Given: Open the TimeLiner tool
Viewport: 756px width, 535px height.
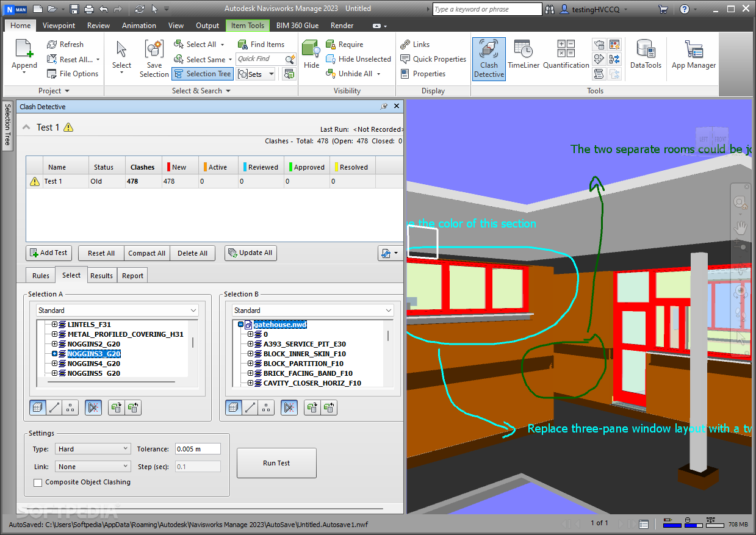Looking at the screenshot, I should pos(523,55).
